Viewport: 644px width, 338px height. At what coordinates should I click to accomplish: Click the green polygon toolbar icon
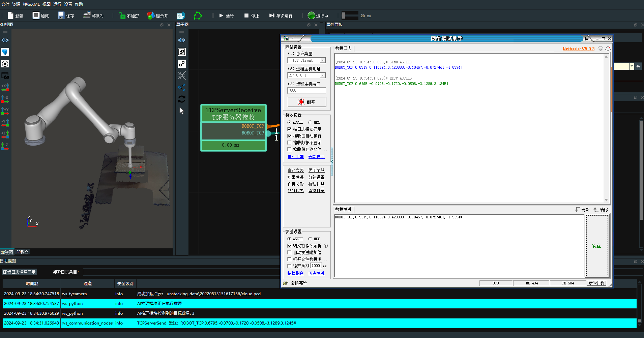(x=198, y=16)
